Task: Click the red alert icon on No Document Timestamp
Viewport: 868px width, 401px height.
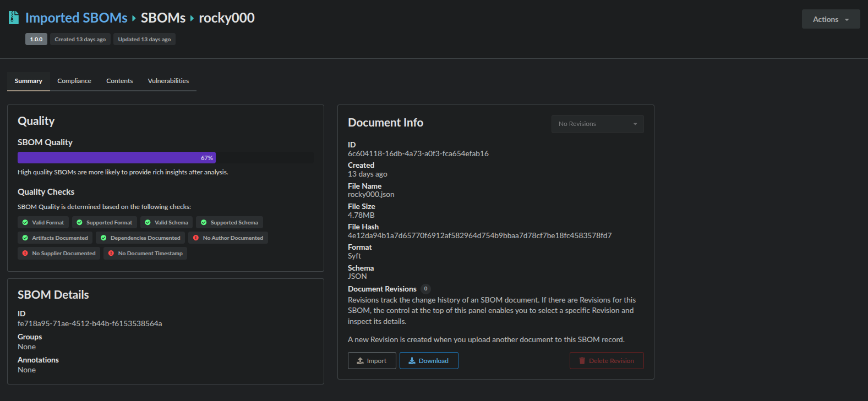Action: pyautogui.click(x=111, y=254)
